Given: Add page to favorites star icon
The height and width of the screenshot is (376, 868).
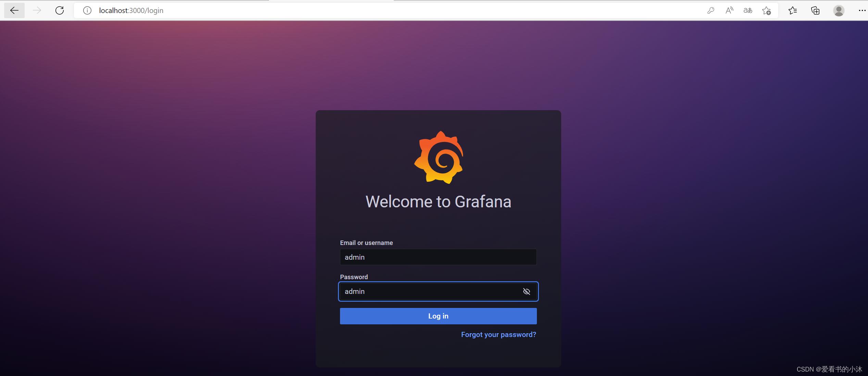Looking at the screenshot, I should (x=766, y=11).
